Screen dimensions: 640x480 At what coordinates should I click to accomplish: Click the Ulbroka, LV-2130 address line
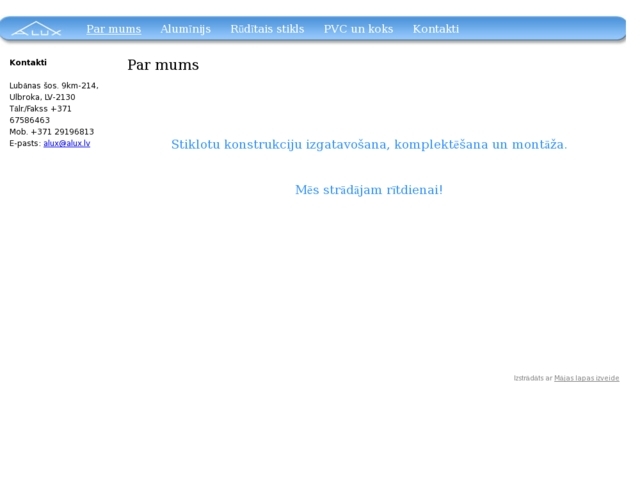click(x=42, y=97)
